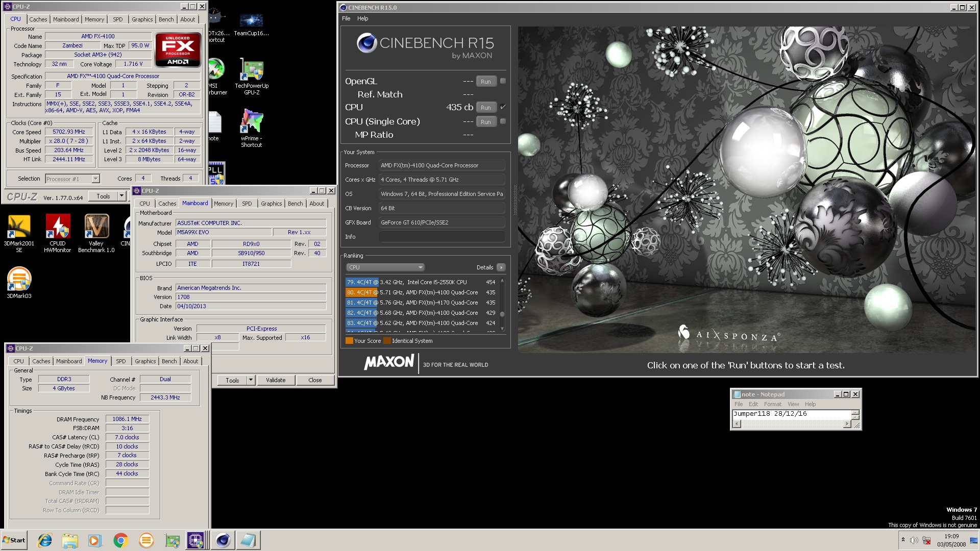The image size is (980, 551).
Task: Click Notepad's left horizontal scroll arrow
Action: coord(737,424)
